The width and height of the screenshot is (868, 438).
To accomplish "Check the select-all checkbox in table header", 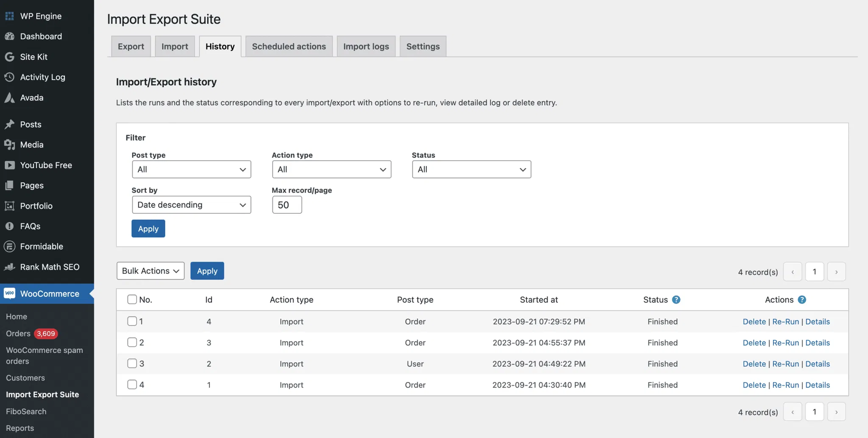I will point(132,299).
